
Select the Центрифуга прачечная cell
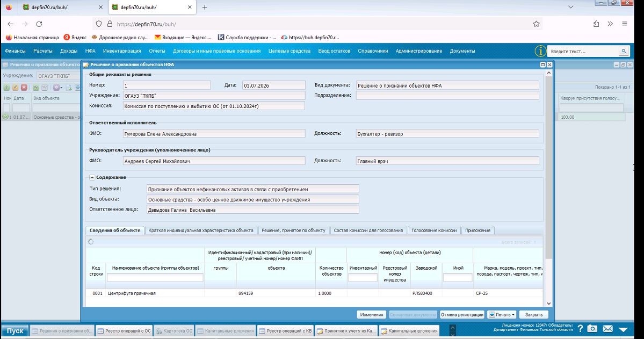155,293
